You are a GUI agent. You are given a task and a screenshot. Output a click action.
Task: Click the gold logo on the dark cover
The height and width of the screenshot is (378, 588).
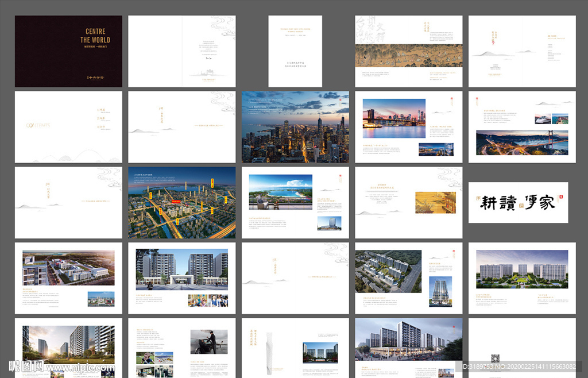click(x=95, y=76)
